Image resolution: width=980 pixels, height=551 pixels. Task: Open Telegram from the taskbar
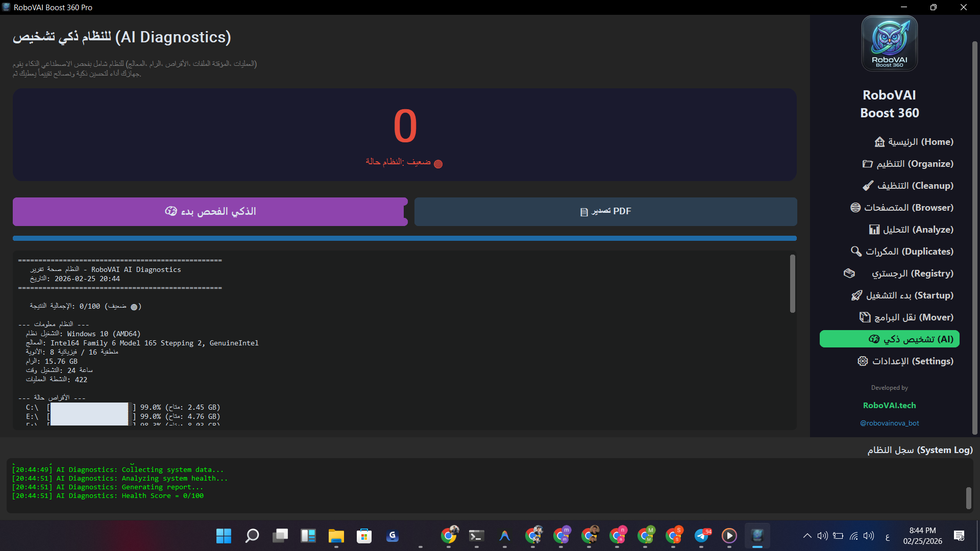(x=702, y=536)
